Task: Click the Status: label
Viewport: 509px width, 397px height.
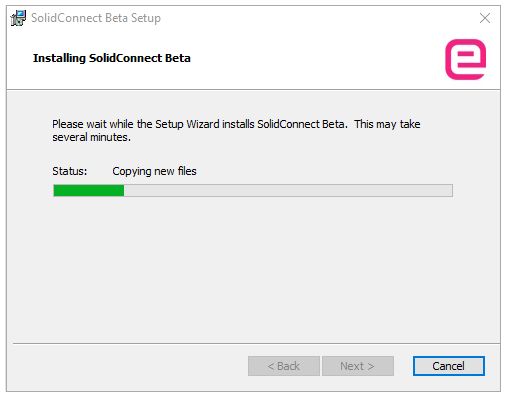Action: [x=69, y=171]
